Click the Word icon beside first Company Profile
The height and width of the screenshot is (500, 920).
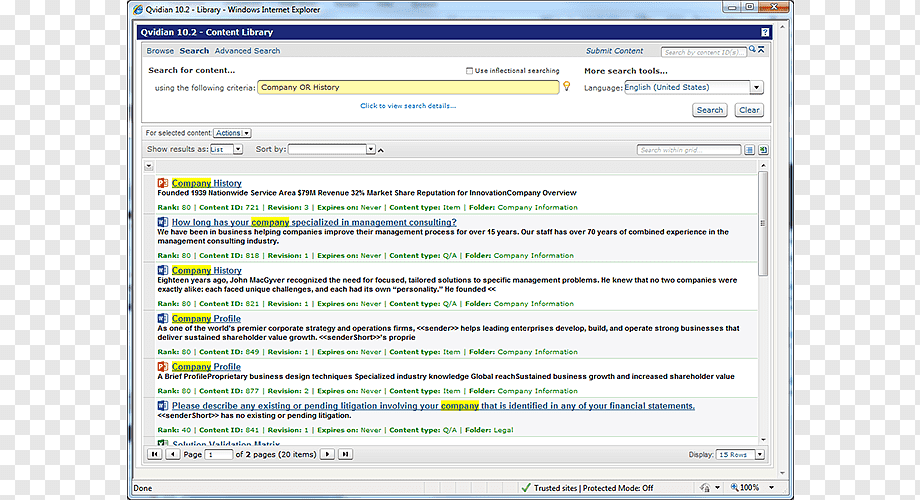(163, 318)
